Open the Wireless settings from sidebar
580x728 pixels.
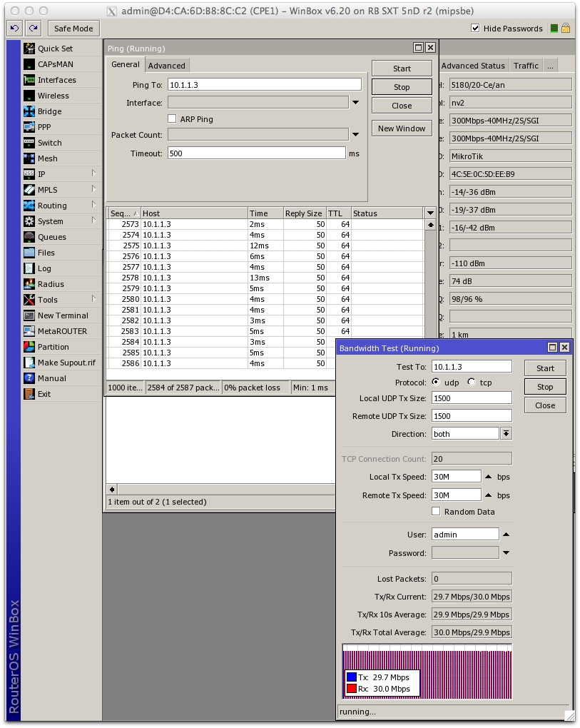(x=54, y=96)
